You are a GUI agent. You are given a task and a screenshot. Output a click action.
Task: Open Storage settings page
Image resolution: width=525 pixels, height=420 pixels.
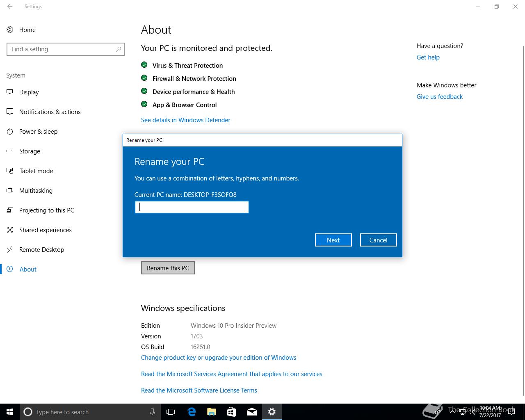[x=30, y=151]
